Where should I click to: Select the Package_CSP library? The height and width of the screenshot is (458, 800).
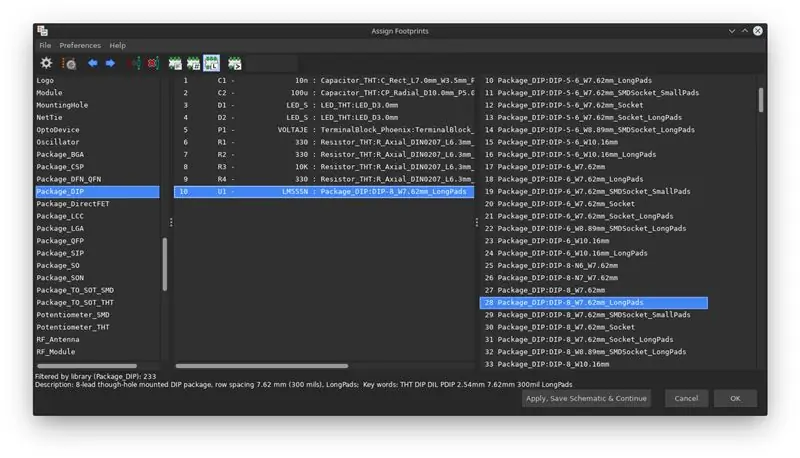point(97,167)
